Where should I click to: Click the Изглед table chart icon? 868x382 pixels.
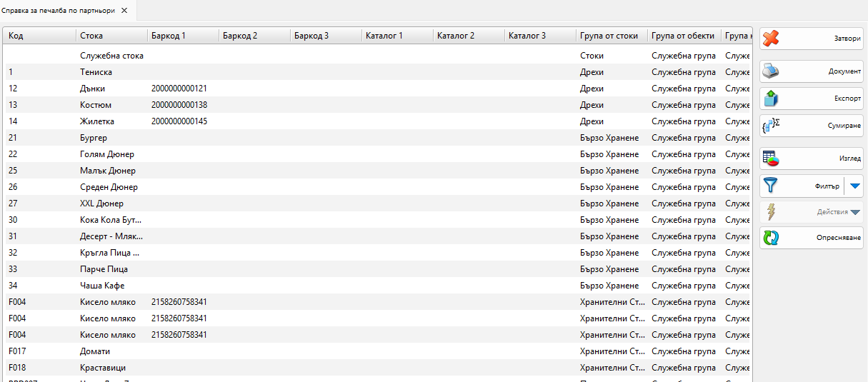pyautogui.click(x=771, y=159)
